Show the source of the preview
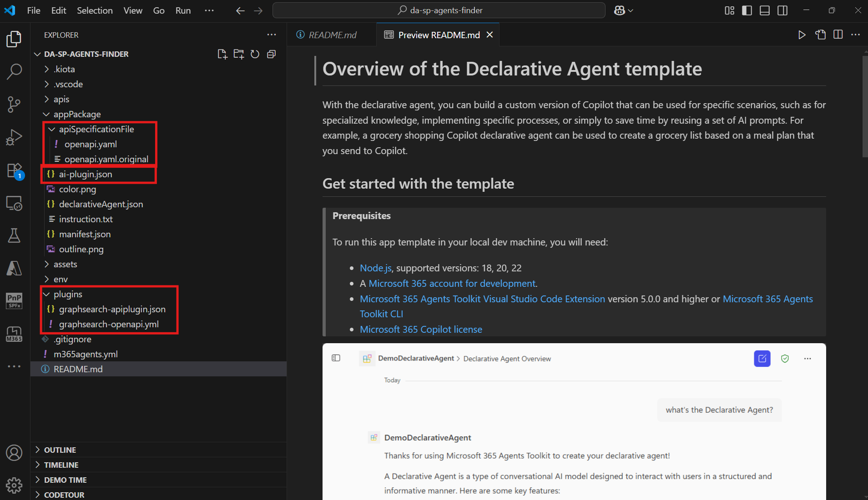This screenshot has width=868, height=500. pyautogui.click(x=820, y=35)
